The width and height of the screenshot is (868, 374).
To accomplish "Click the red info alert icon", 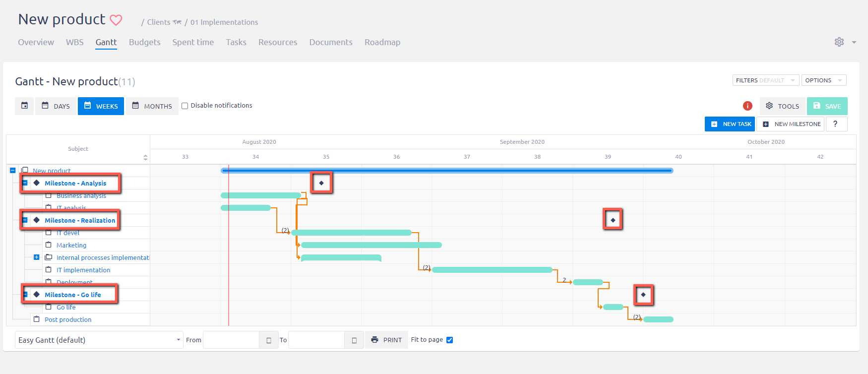I will (747, 106).
